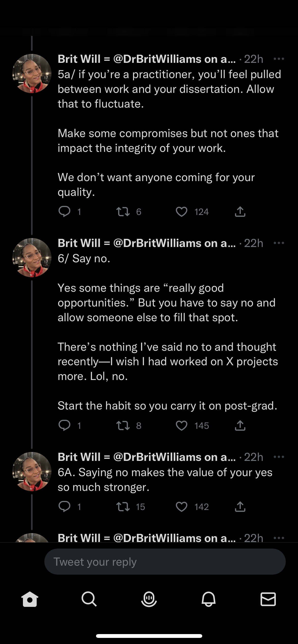This screenshot has width=298, height=644.
Task: Open more options on "6/ Say no." tweet
Action: pos(279,243)
